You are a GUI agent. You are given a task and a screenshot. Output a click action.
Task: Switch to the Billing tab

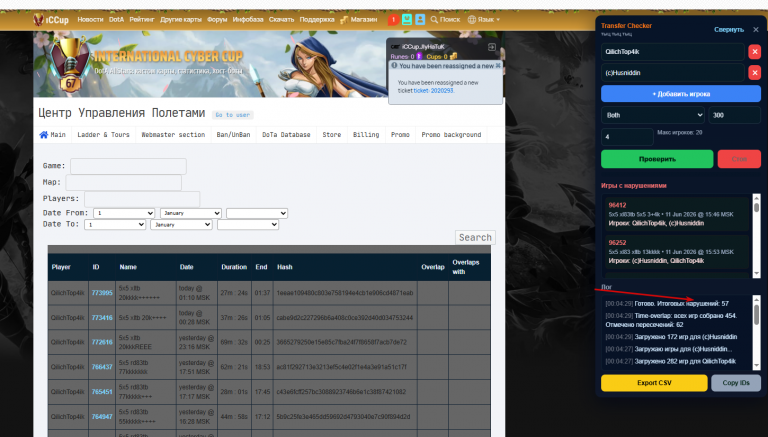[x=366, y=135]
